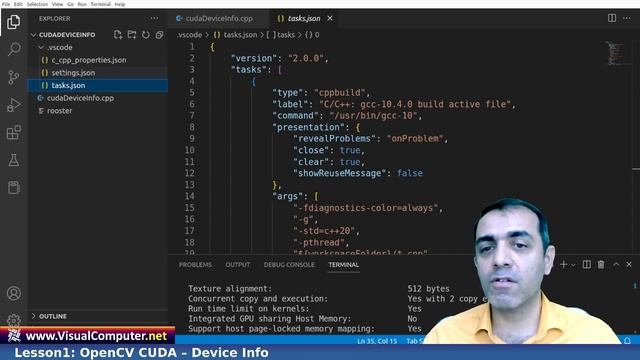
Task: Open the Debug Console tab
Action: point(289,264)
